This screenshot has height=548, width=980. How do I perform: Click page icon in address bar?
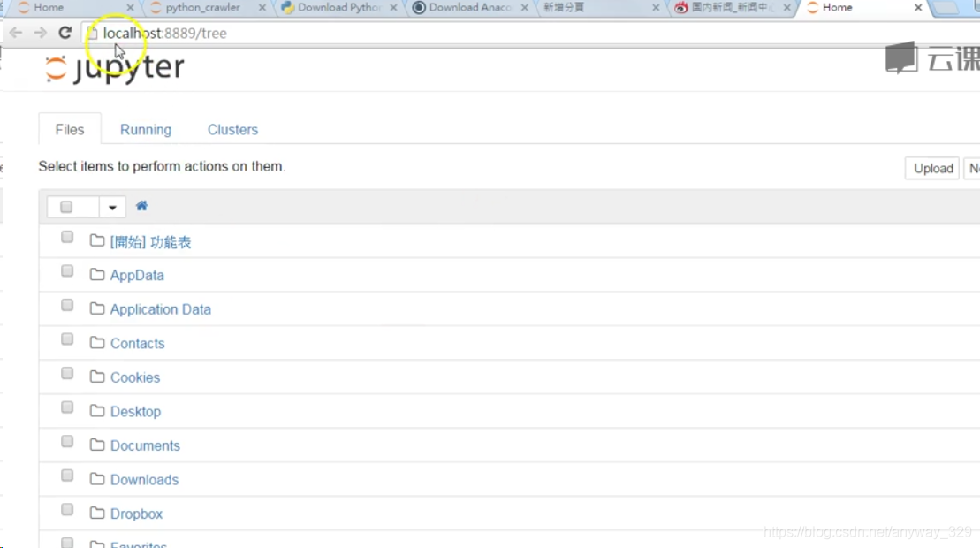(x=93, y=33)
